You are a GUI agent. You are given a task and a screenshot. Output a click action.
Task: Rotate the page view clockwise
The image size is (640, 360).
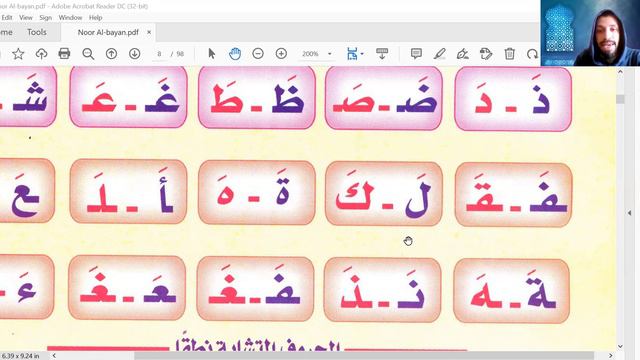532,54
